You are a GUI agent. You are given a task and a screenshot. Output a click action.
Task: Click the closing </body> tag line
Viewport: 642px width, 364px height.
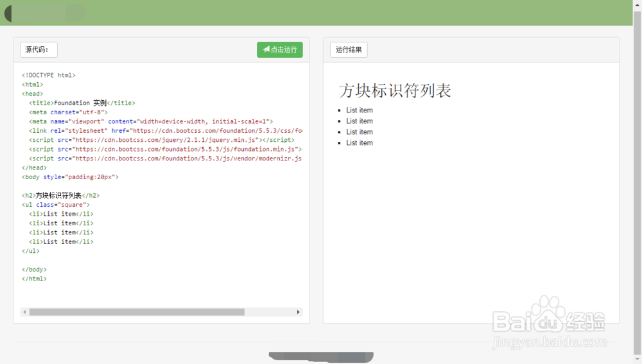click(x=35, y=270)
